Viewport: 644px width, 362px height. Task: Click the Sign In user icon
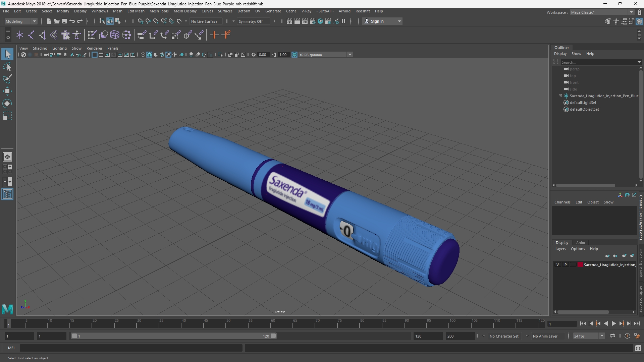367,21
